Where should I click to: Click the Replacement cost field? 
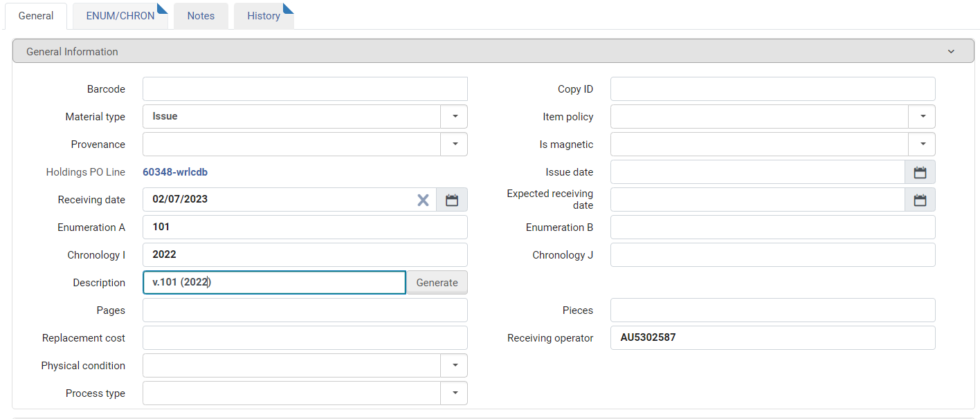pyautogui.click(x=305, y=338)
